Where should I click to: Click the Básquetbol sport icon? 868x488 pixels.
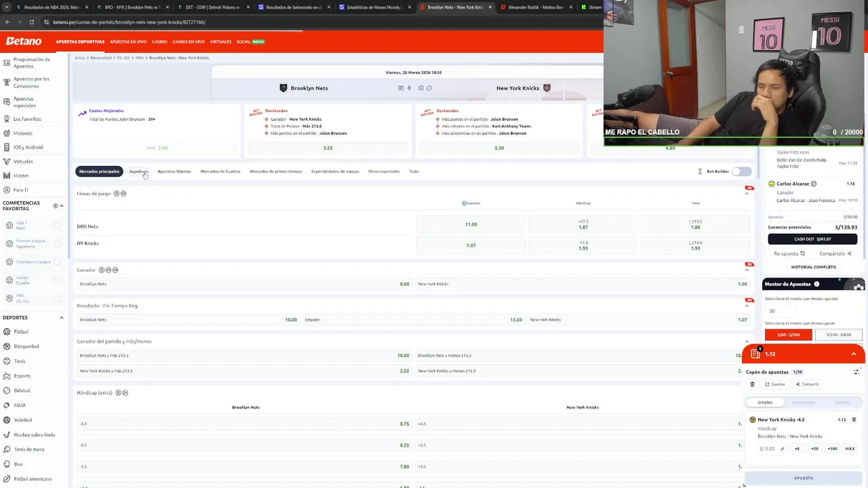click(7, 346)
